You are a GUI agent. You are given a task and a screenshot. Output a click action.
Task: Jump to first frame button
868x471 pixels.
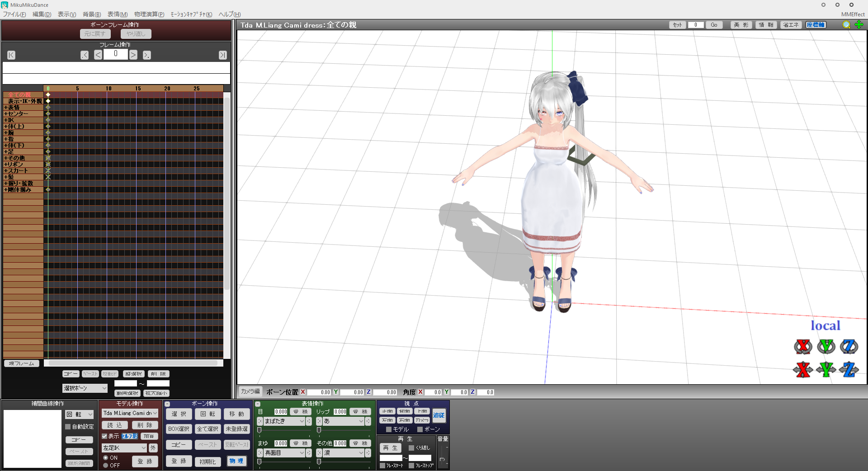11,55
